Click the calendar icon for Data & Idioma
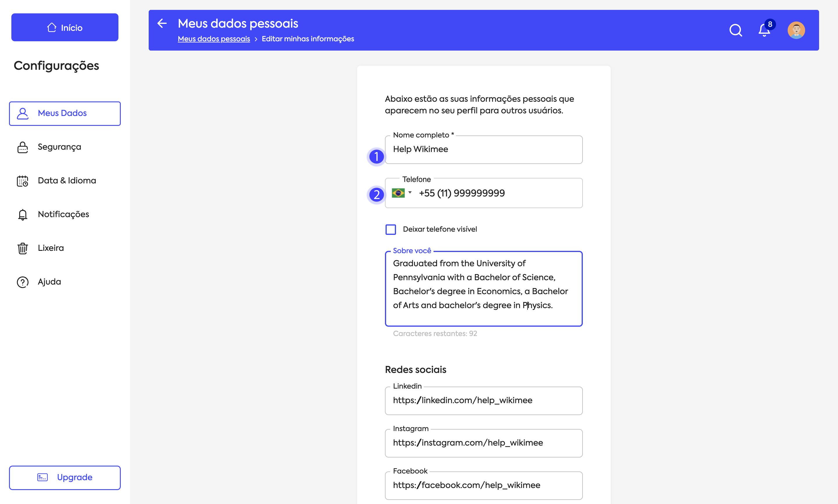The width and height of the screenshot is (838, 504). click(x=22, y=181)
